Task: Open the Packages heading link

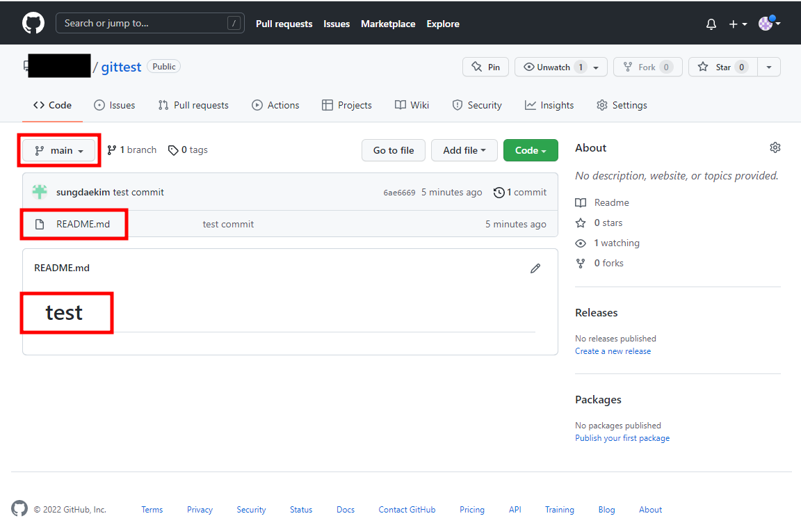Action: (x=598, y=400)
